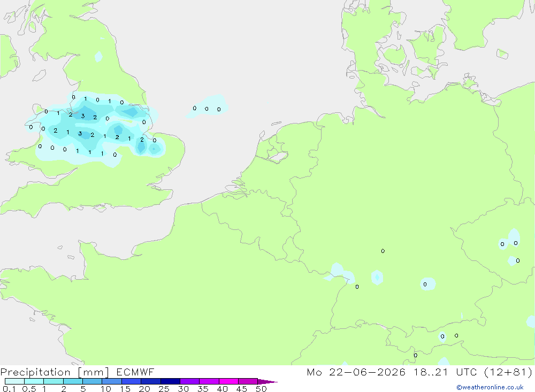Screen dimensions: 535x392
Task: Click the 5–10 mm legend color box
Action: (92, 381)
